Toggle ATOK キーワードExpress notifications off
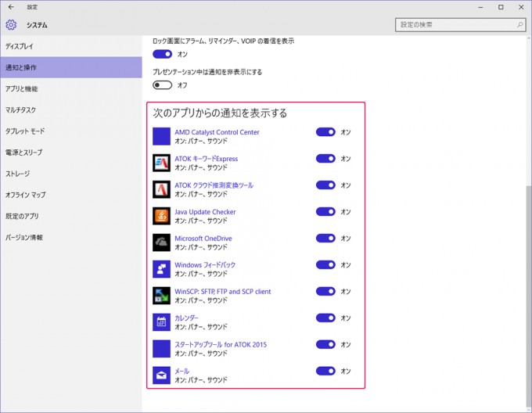The image size is (532, 413). tap(325, 158)
